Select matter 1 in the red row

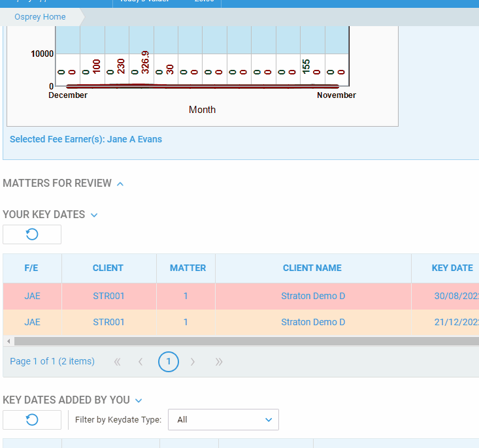[x=186, y=296]
